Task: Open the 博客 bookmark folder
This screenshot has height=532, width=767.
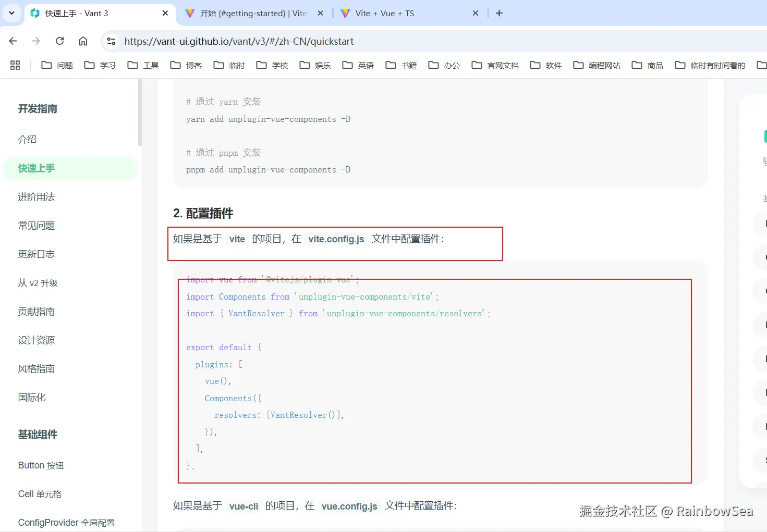Action: click(x=186, y=65)
